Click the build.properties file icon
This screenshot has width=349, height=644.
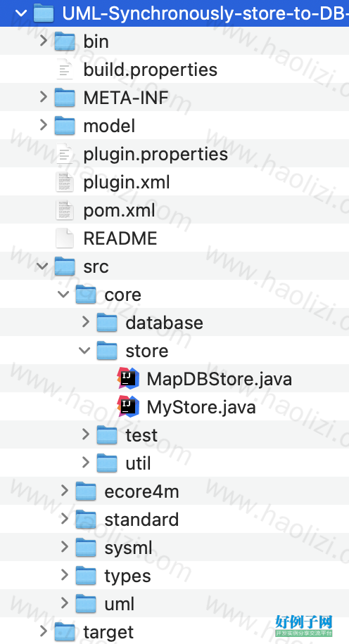(x=65, y=70)
